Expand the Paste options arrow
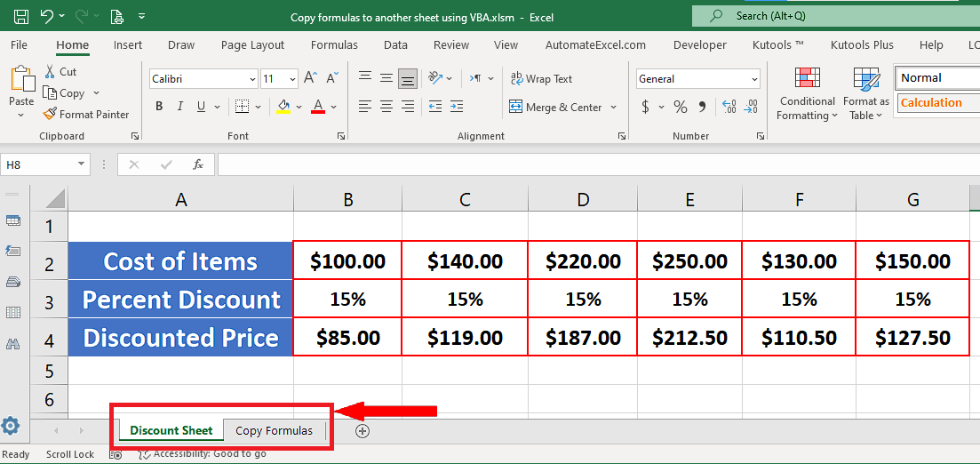980x464 pixels. tap(21, 115)
